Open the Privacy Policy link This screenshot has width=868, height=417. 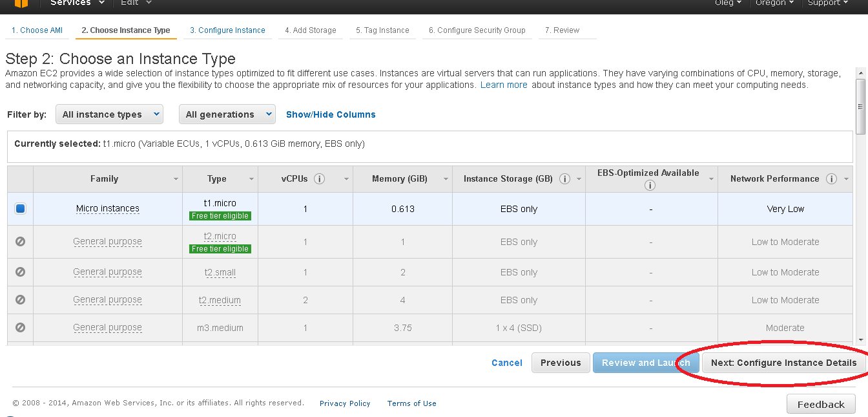click(x=345, y=403)
